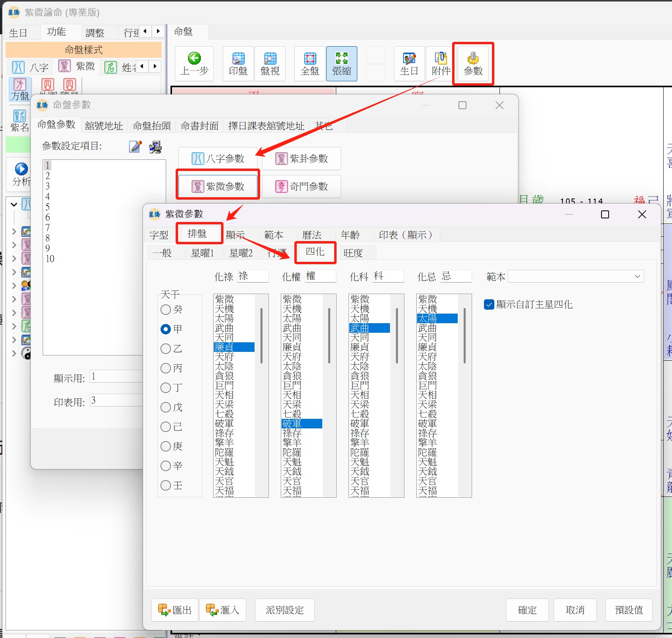The image size is (672, 638).
Task: Open the 附件 attachments tool
Action: tap(441, 64)
